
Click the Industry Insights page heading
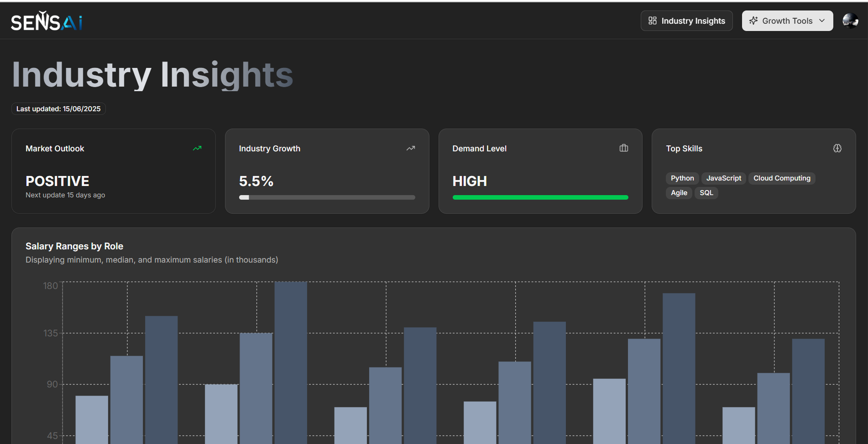(152, 75)
